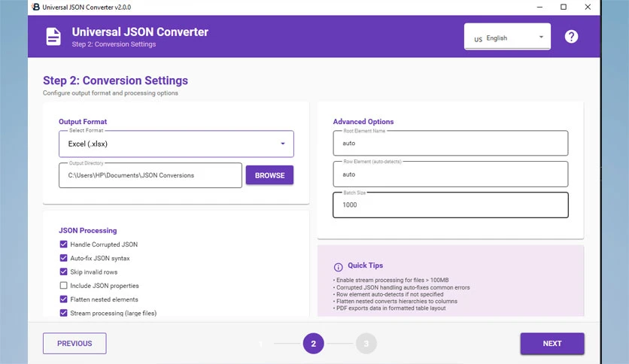629x364 pixels.
Task: Click the Output Directory field
Action: coord(150,175)
